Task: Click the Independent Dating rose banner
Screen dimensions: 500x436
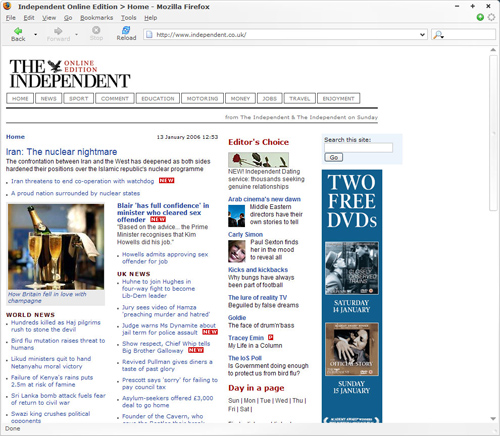Action: (x=258, y=160)
